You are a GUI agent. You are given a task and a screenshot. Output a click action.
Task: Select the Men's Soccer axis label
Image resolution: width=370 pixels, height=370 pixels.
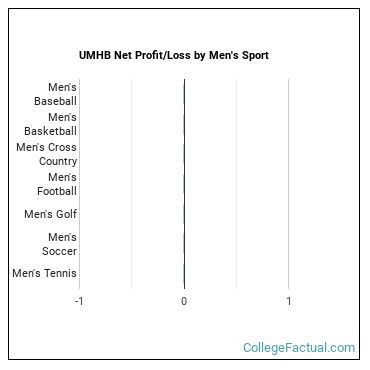pyautogui.click(x=60, y=244)
